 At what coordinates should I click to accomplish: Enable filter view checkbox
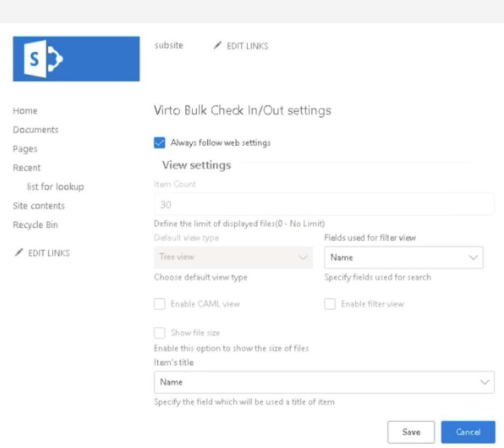click(330, 304)
